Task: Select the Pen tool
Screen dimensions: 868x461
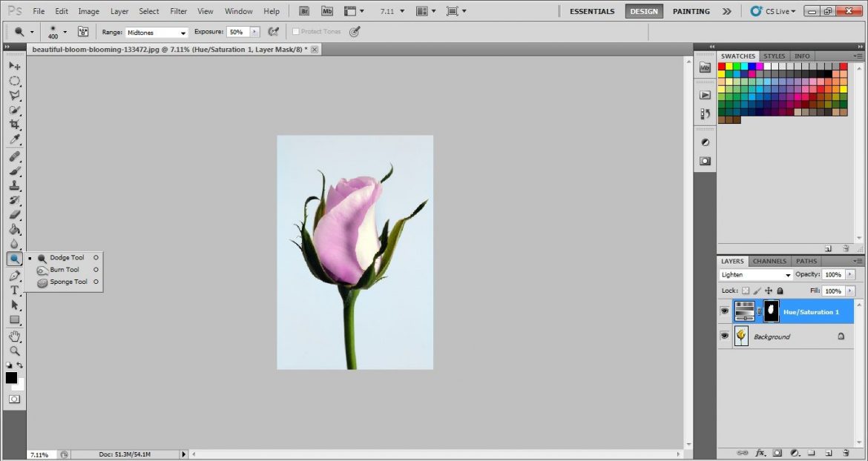Action: [x=14, y=275]
